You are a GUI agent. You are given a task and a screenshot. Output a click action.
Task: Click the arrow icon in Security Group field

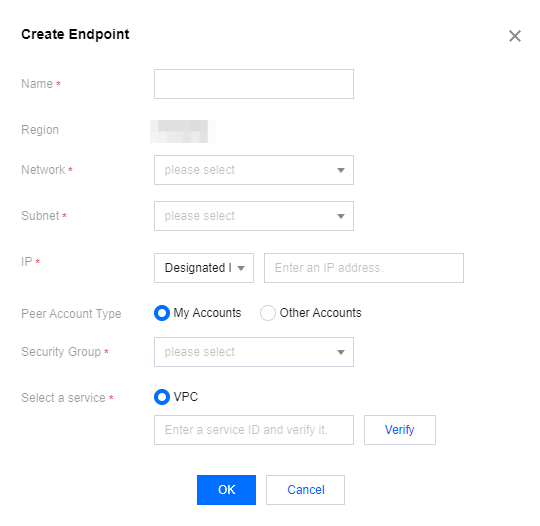(x=341, y=352)
